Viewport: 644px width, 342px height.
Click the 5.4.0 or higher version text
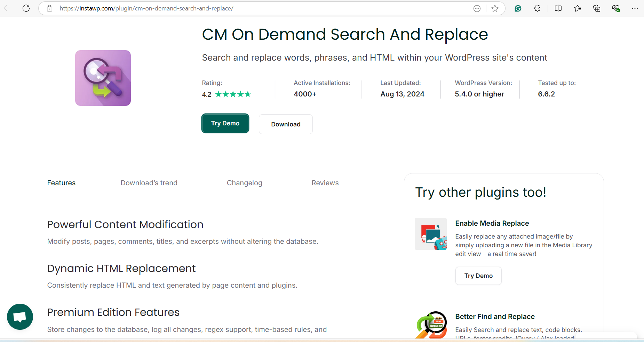point(479,94)
